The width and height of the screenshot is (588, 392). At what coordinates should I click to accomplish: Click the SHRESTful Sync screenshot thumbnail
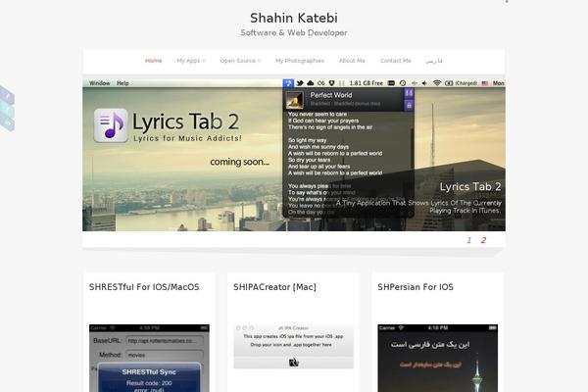click(x=149, y=358)
